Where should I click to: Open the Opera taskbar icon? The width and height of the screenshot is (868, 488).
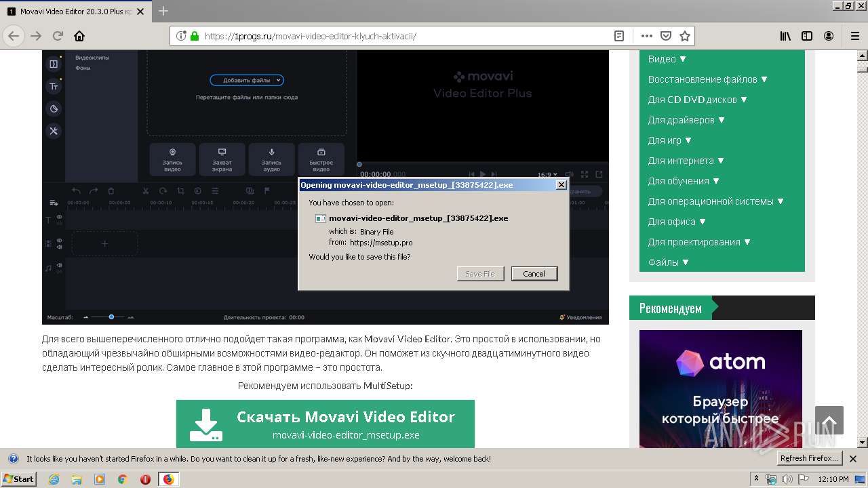[x=145, y=479]
